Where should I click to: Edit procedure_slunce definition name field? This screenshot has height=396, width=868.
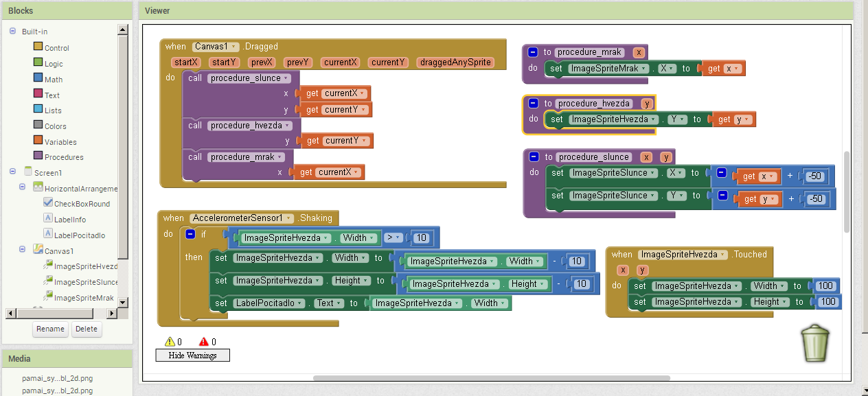point(593,156)
